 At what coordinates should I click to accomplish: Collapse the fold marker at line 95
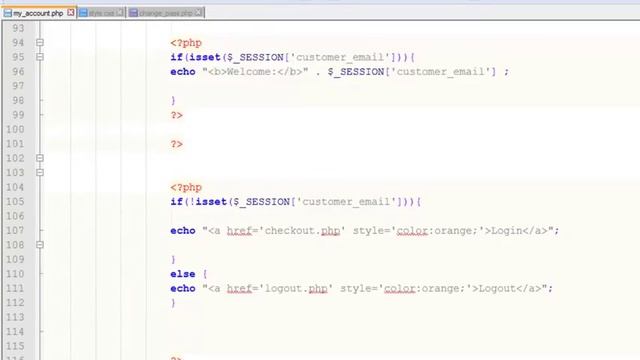point(40,57)
